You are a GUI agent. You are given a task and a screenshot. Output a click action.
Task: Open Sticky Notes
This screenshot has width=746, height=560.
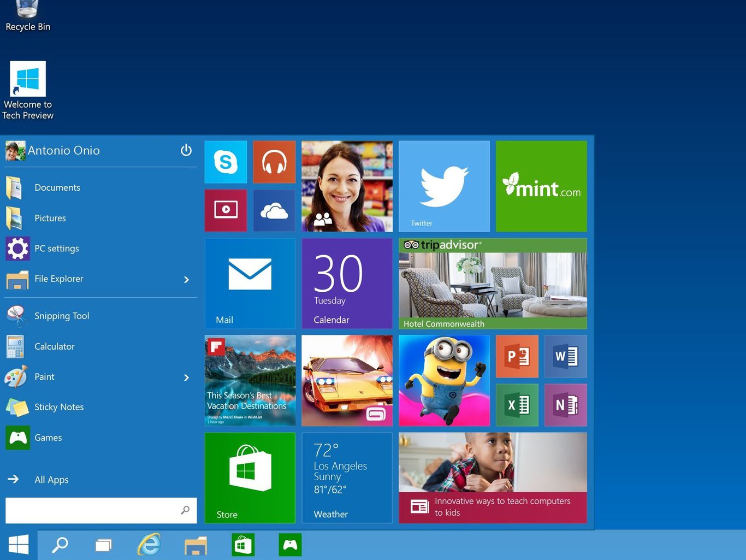tap(101, 407)
